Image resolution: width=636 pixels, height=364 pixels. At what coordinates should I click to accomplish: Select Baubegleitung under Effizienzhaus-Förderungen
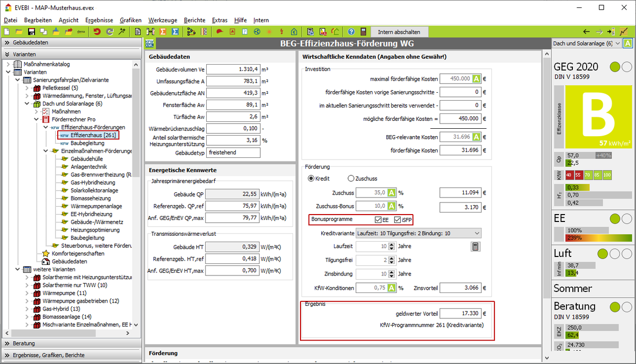click(x=87, y=143)
